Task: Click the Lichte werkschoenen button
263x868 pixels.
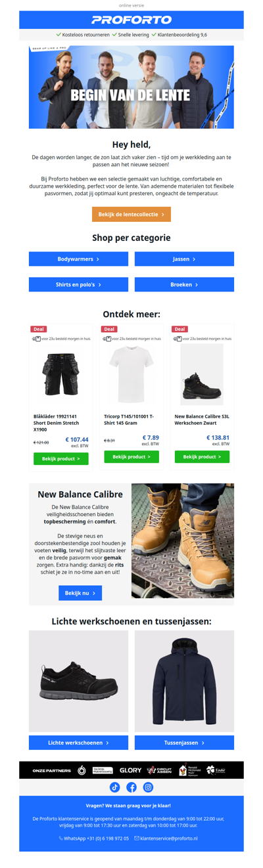Action: 78,743
